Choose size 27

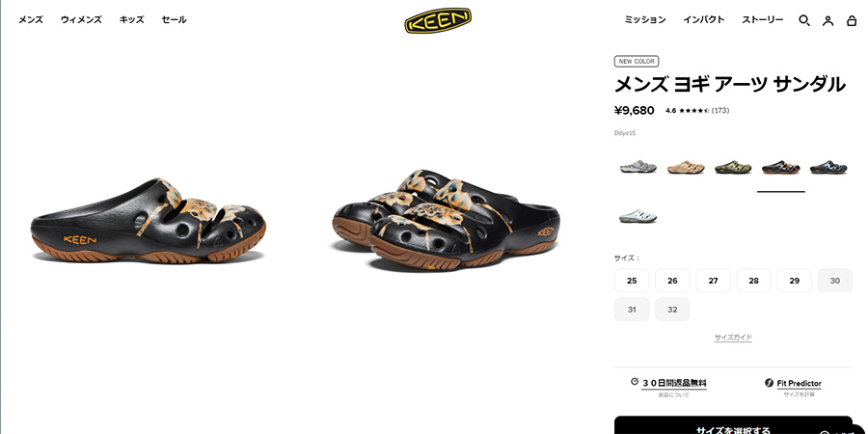pyautogui.click(x=713, y=281)
